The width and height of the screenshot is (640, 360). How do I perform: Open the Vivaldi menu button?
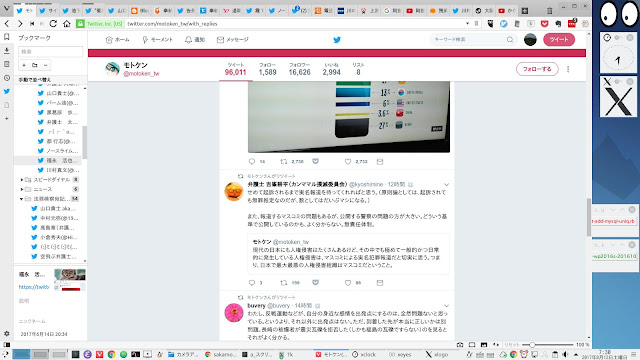coord(7,8)
